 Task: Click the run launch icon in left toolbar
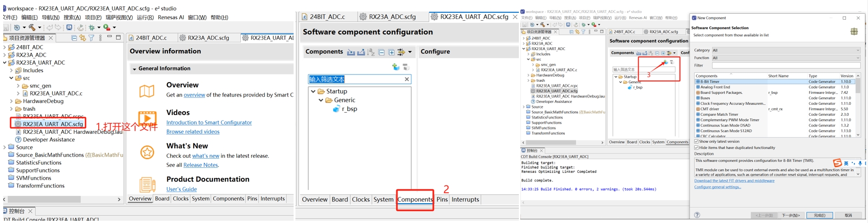click(x=106, y=28)
